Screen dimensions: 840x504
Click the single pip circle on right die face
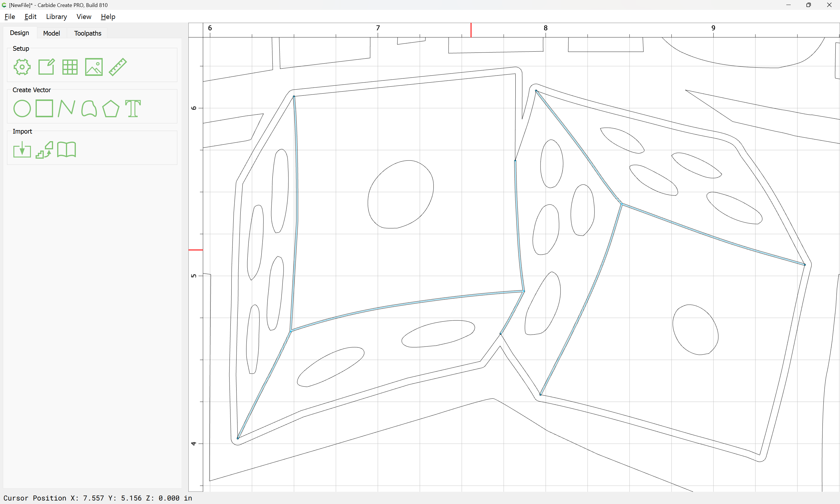tap(695, 330)
